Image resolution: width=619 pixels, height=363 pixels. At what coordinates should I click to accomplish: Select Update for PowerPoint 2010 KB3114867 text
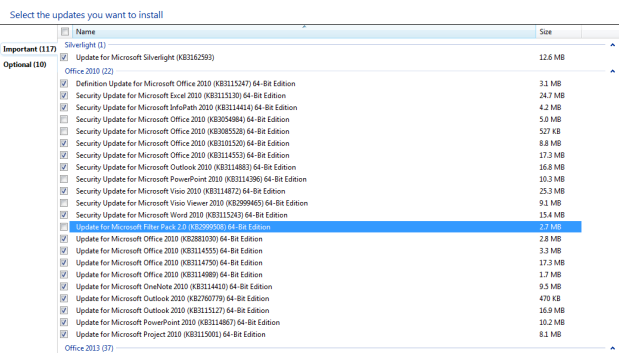coord(178,322)
